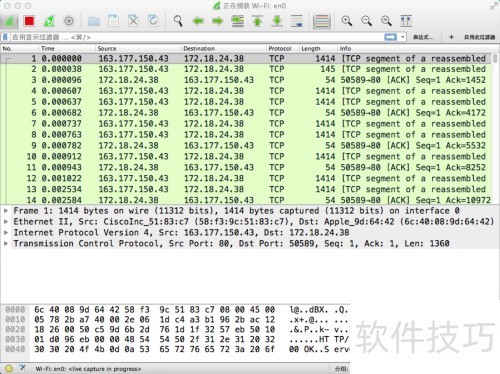
Task: Open Find a packet magnifier
Action: click(x=178, y=21)
